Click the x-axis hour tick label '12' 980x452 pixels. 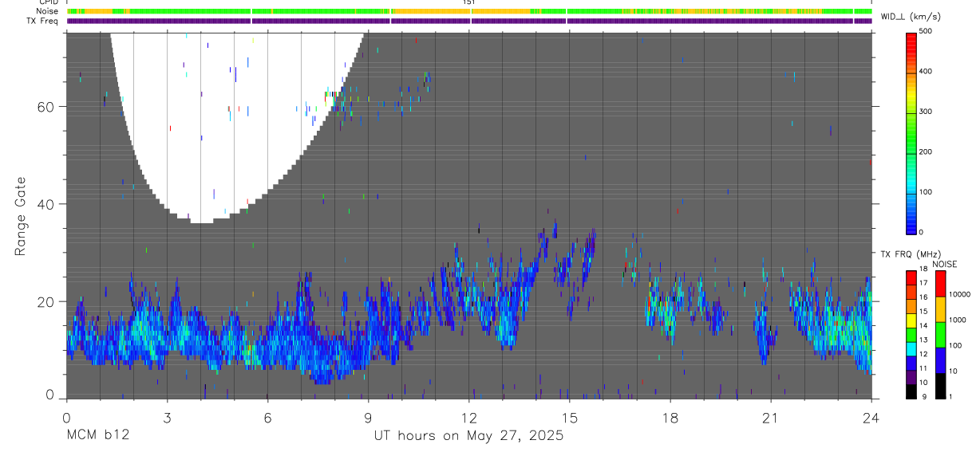tap(469, 418)
